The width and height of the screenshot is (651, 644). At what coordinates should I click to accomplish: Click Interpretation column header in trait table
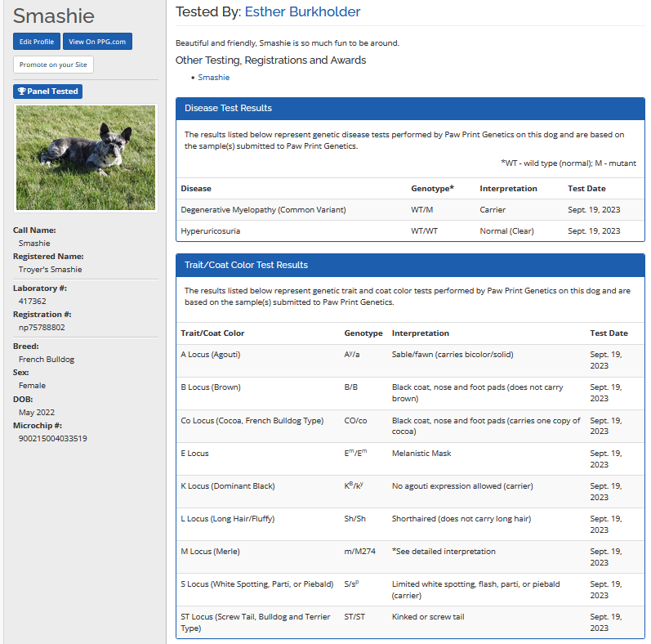point(420,333)
